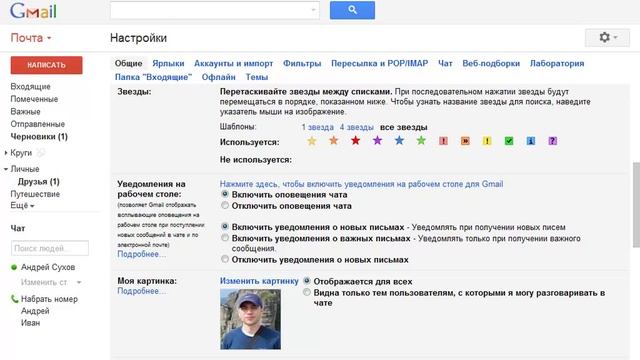Open the Аккаунты и импорт tab

pos(233,63)
